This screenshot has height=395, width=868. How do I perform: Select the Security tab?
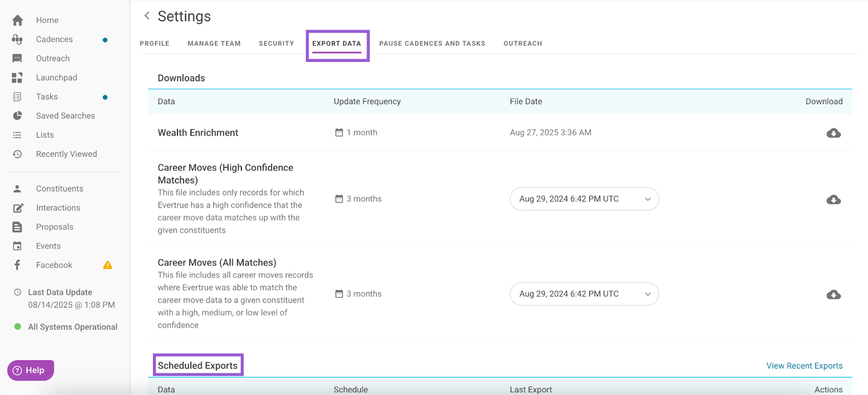[276, 43]
